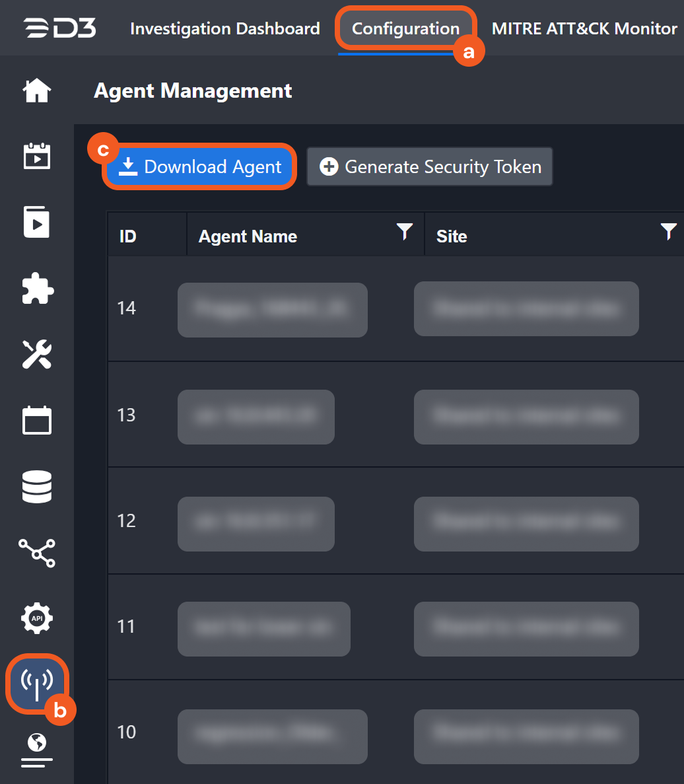Click blurred agent name in row 13

click(x=256, y=417)
